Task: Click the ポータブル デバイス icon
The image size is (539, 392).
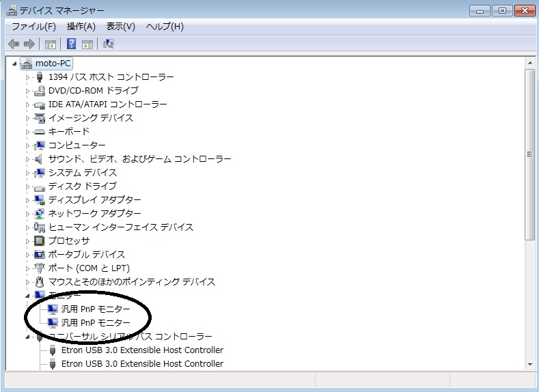Action: tap(40, 255)
